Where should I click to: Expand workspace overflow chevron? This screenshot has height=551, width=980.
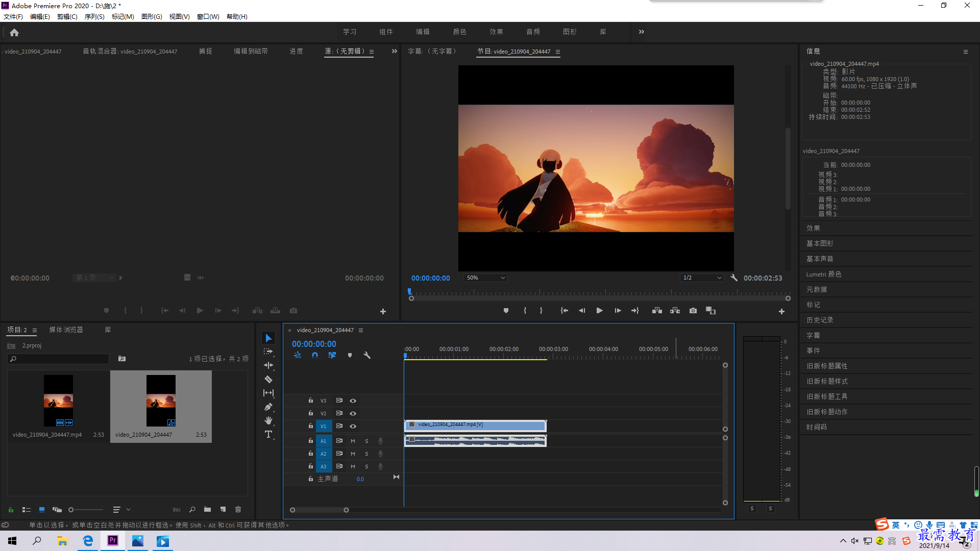pyautogui.click(x=642, y=32)
